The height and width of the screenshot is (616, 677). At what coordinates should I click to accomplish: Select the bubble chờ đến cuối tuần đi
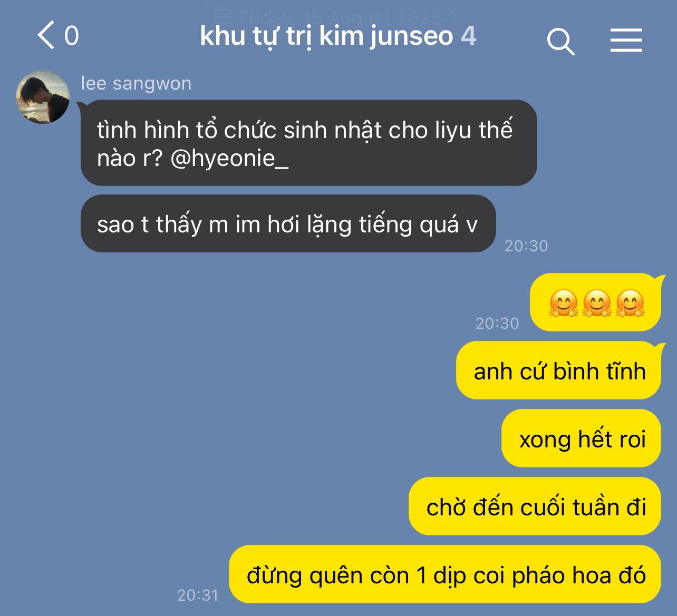[x=535, y=506]
